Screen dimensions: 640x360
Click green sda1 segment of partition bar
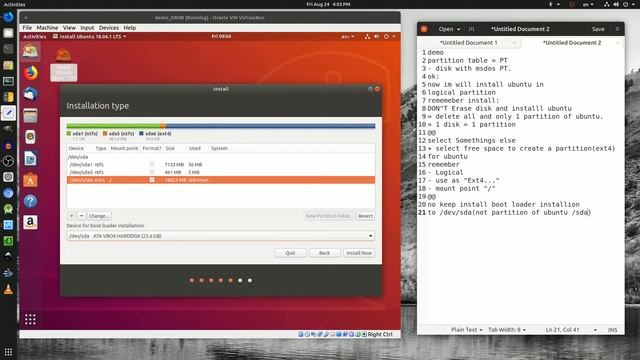[113, 126]
